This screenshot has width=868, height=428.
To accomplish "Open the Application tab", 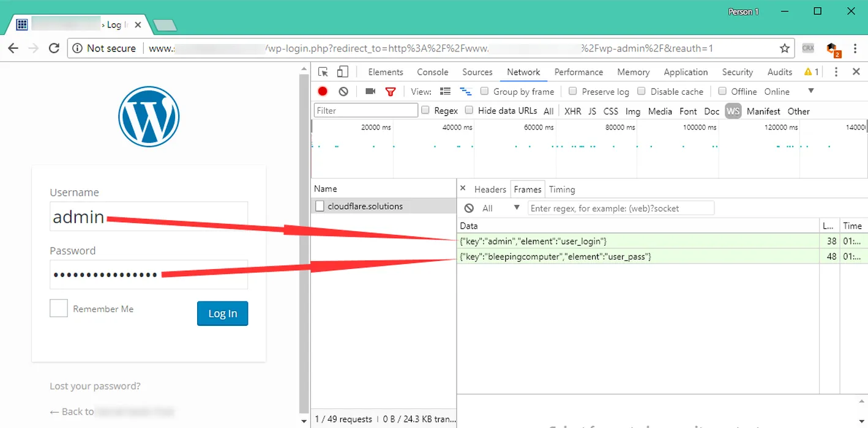I will (x=686, y=72).
